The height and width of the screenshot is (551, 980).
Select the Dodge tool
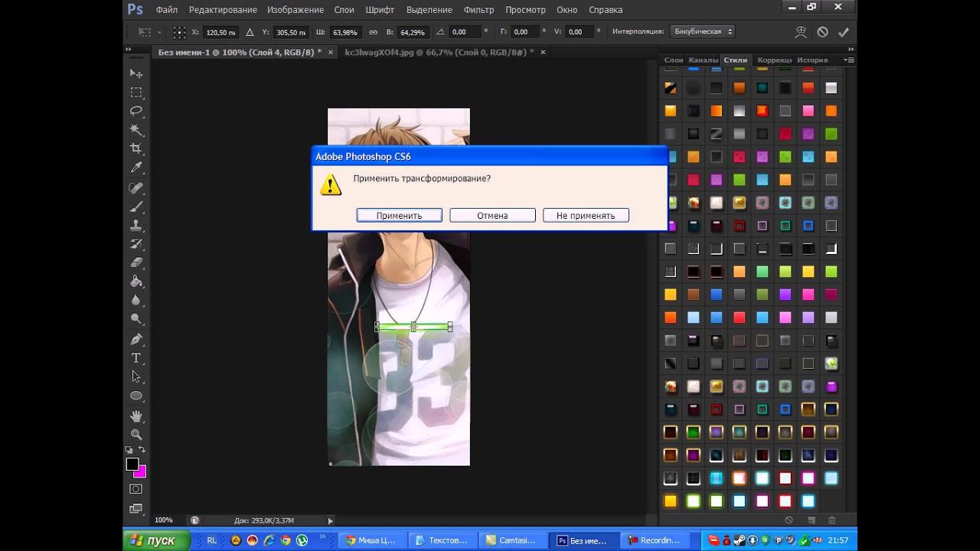pos(136,319)
